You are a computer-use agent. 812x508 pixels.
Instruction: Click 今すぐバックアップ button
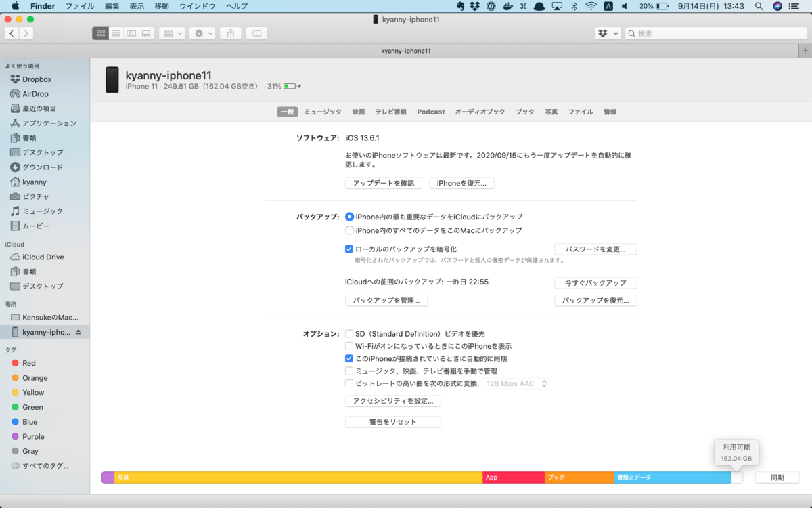click(x=595, y=282)
